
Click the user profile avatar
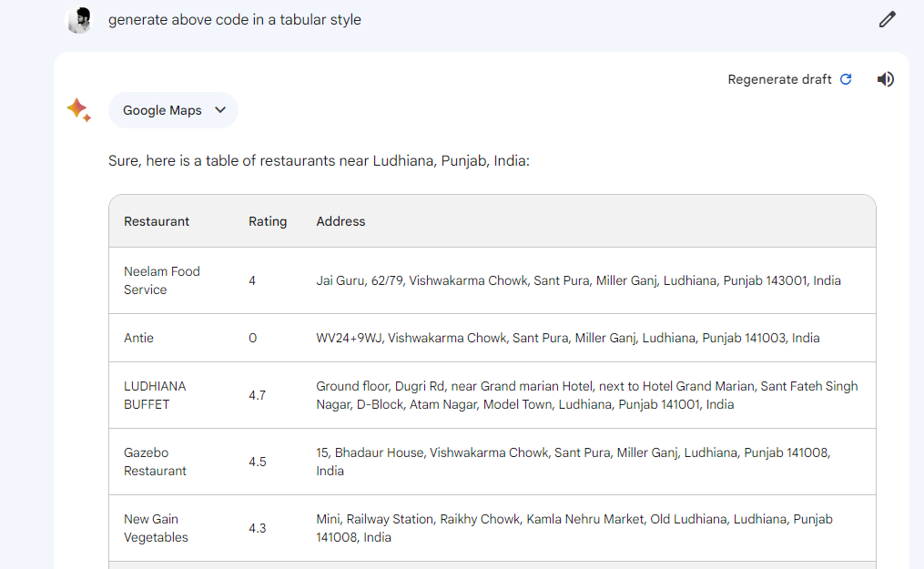click(79, 20)
